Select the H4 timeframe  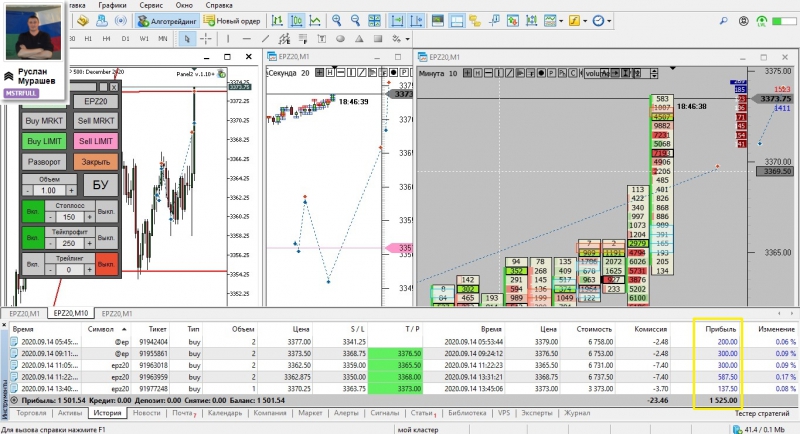pos(106,39)
